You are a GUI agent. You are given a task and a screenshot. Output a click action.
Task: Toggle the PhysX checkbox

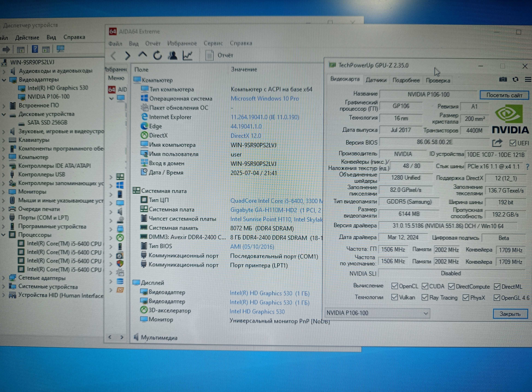point(466,298)
